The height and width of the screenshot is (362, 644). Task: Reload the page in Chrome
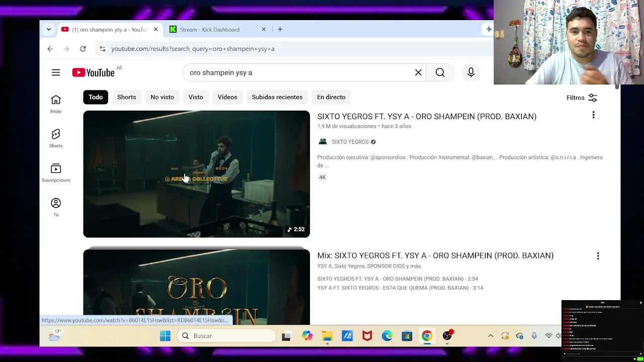tap(83, 49)
